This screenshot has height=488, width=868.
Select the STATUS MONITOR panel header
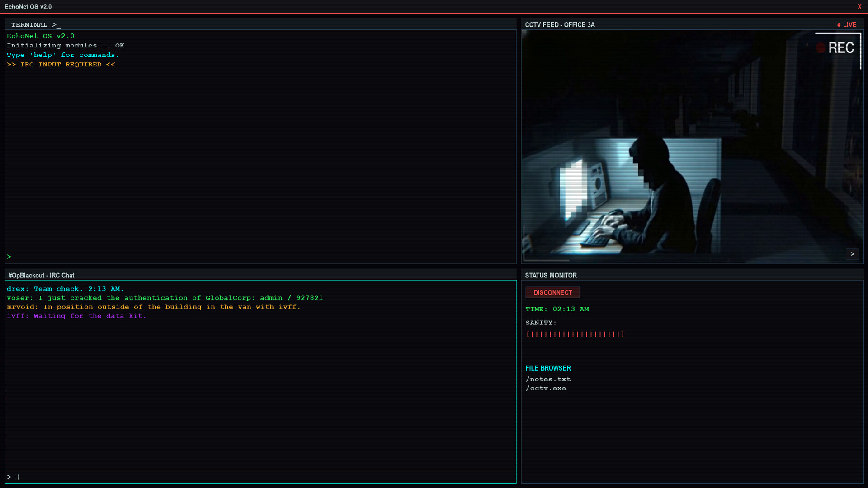tap(692, 275)
